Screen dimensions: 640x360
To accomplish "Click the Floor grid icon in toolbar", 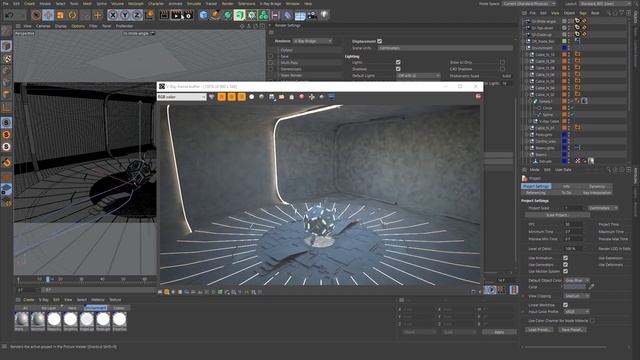I will tap(300, 15).
